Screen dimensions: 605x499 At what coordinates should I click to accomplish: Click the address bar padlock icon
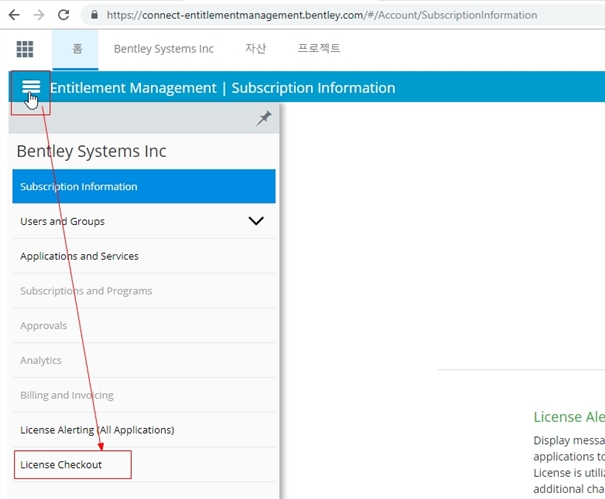pos(93,15)
